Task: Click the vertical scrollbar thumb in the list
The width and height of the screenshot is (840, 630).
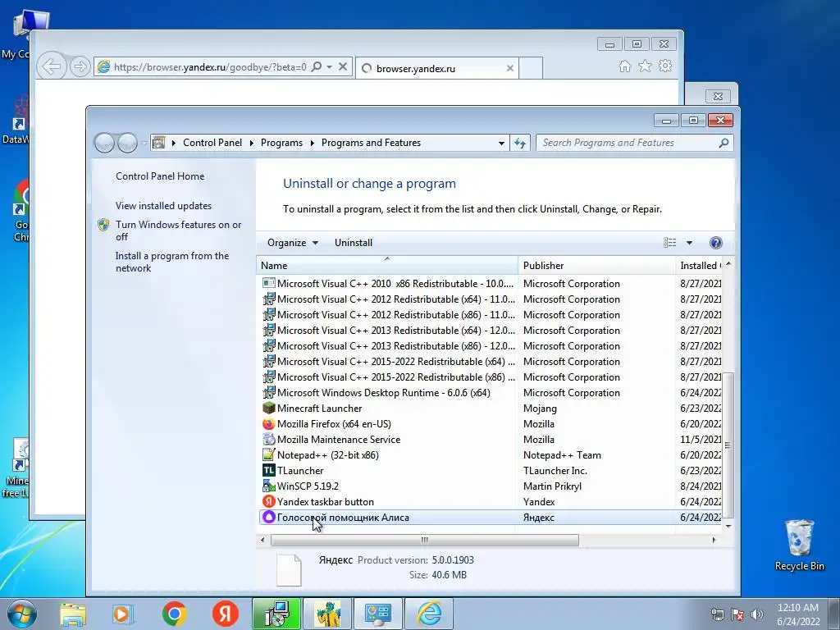Action: [728, 445]
